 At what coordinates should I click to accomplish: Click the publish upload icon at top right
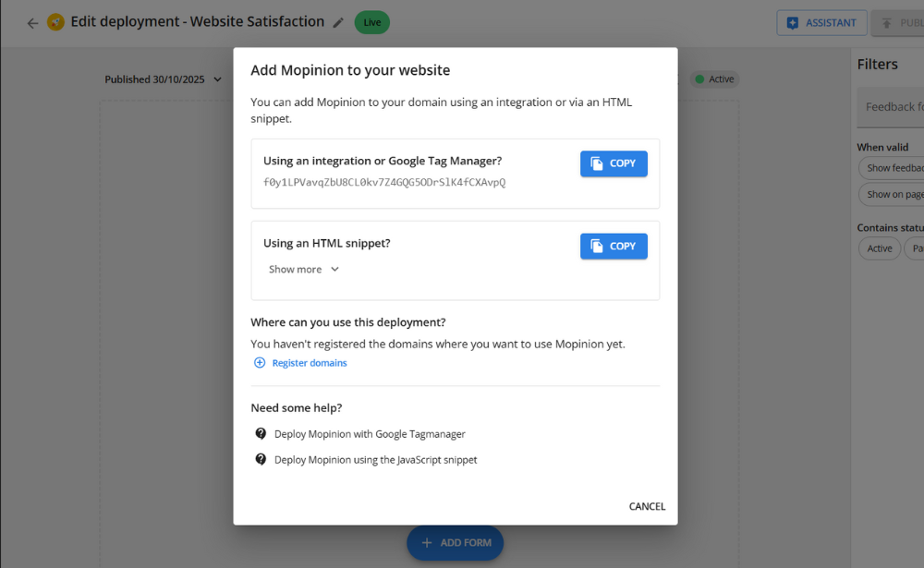coord(885,23)
